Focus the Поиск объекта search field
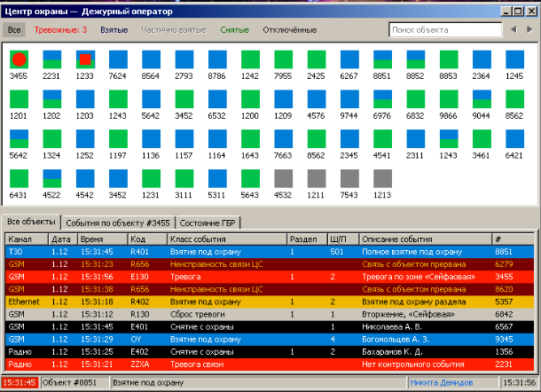Screen dimensions: 541x392 pyautogui.click(x=445, y=30)
